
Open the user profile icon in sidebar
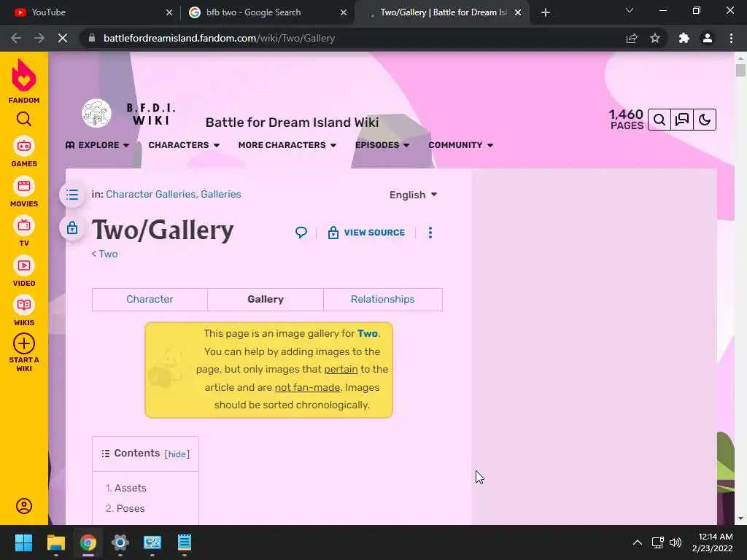(x=24, y=506)
